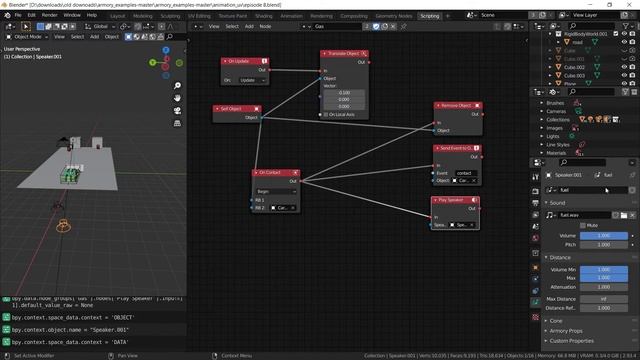This screenshot has width=640, height=360.
Task: Click the Play Speaker node header
Action: click(x=455, y=200)
